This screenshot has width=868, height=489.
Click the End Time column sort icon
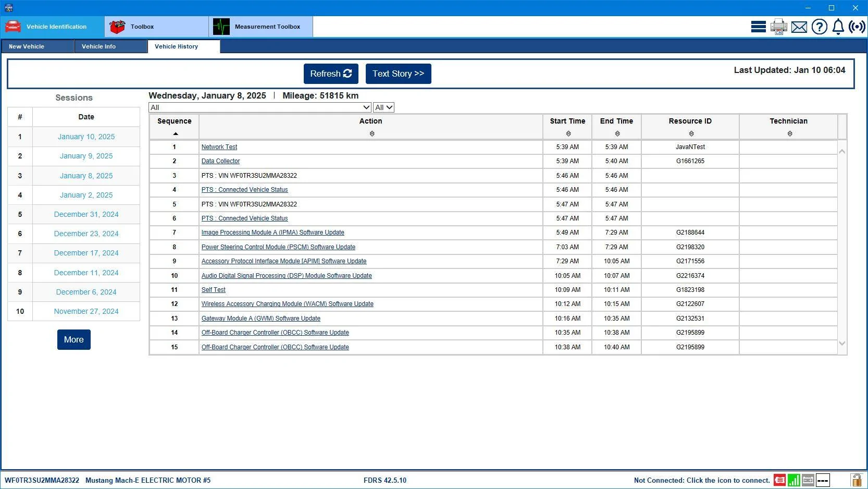click(617, 134)
